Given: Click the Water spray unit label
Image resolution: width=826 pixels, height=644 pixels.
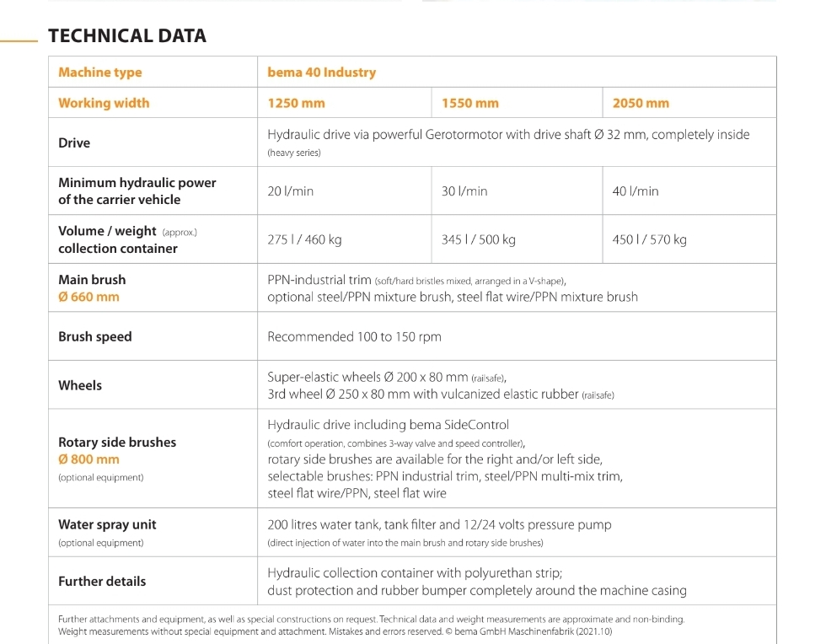Looking at the screenshot, I should pos(107,524).
